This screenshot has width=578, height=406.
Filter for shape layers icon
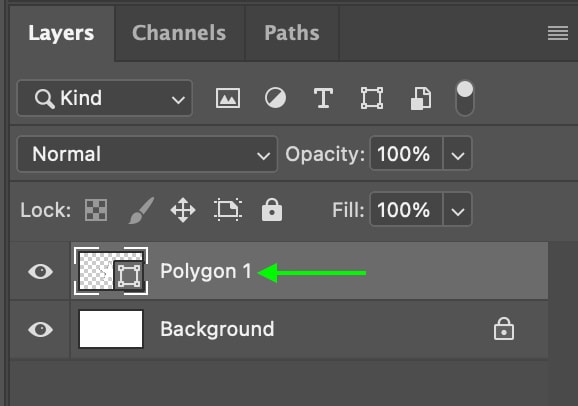coord(372,98)
